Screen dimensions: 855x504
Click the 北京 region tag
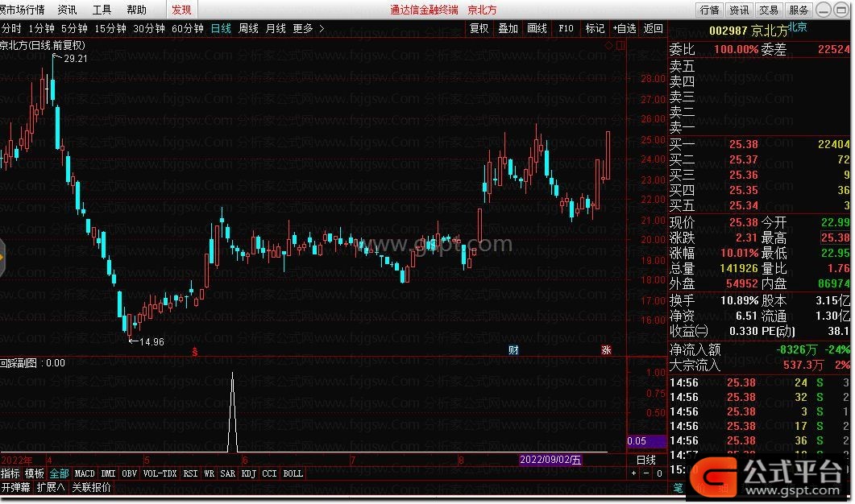point(798,27)
